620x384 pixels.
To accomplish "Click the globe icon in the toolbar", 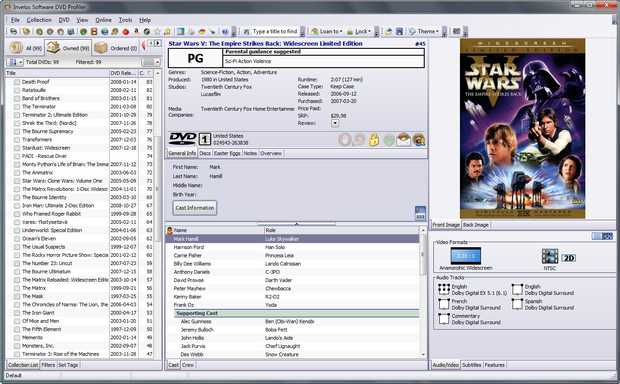I will click(104, 32).
